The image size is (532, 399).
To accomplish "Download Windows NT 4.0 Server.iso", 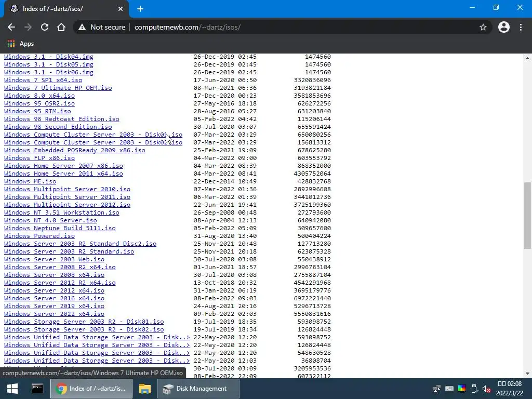I will (x=50, y=220).
